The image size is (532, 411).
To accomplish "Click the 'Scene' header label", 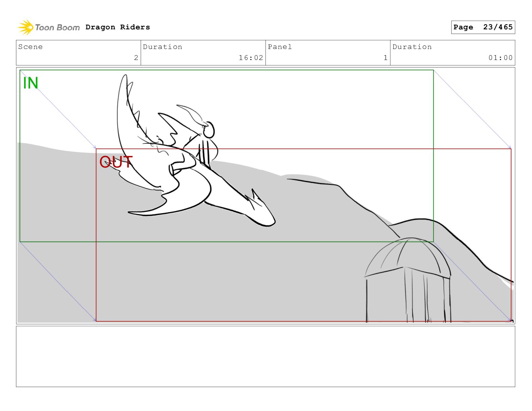I will [30, 47].
